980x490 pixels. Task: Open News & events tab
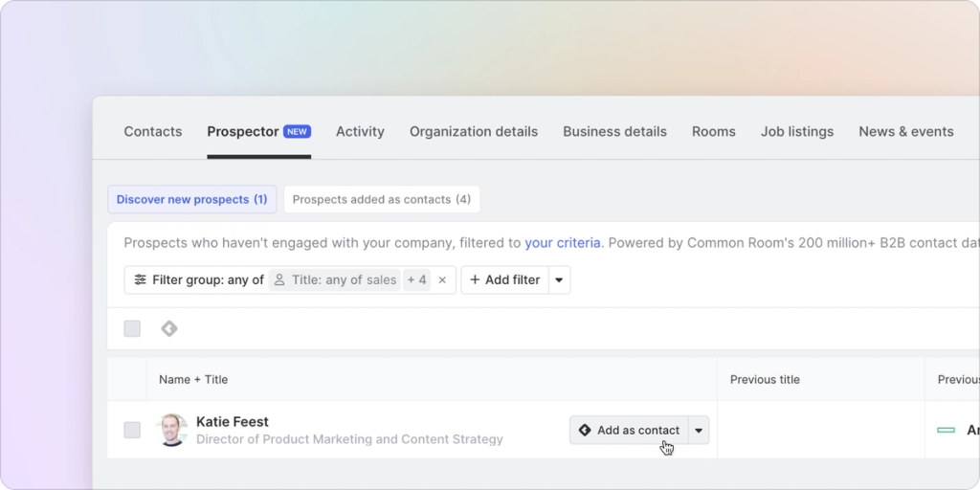point(906,131)
